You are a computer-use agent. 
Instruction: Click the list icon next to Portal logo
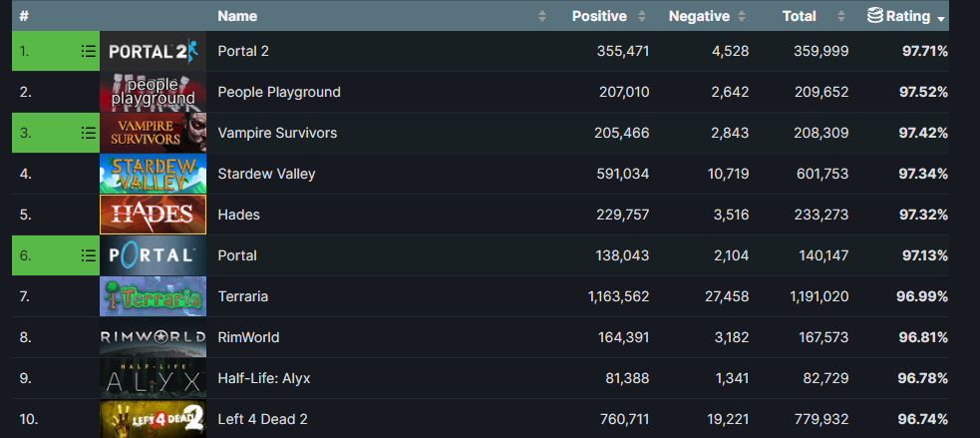[x=88, y=255]
